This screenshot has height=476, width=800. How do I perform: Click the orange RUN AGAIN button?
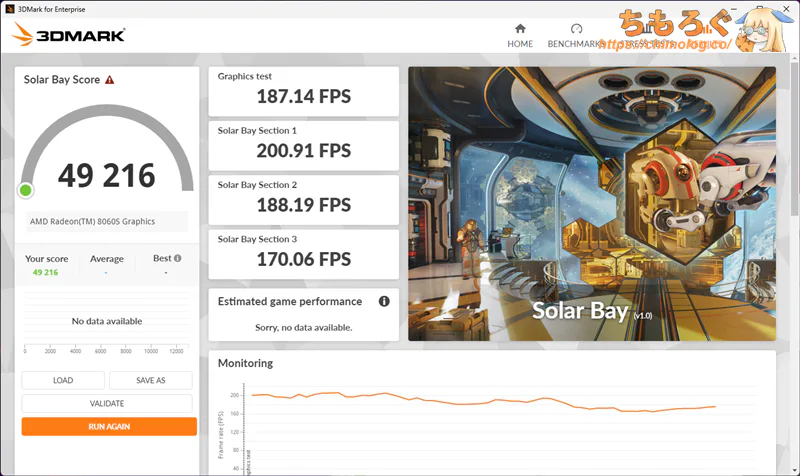(109, 426)
